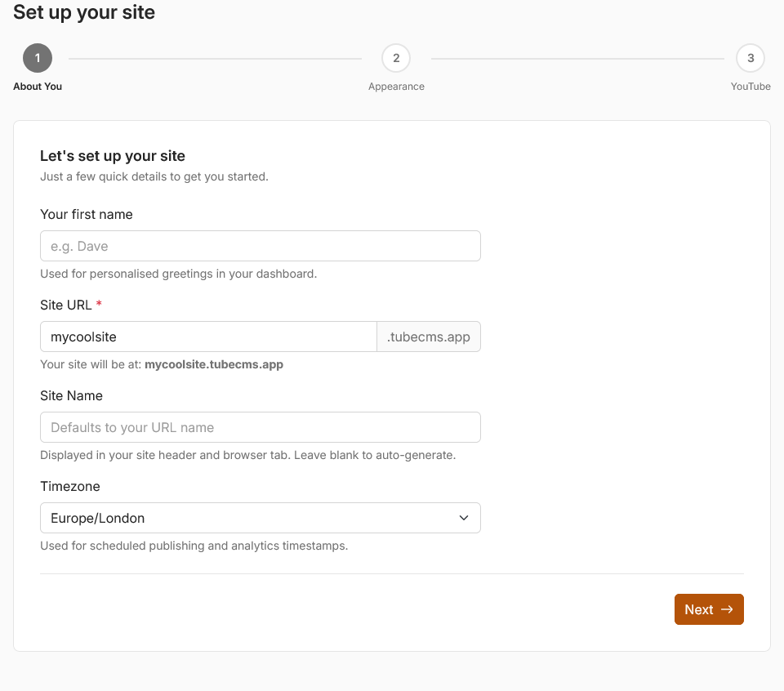Click the arrow icon inside the Next button
The height and width of the screenshot is (691, 784).
click(x=726, y=609)
